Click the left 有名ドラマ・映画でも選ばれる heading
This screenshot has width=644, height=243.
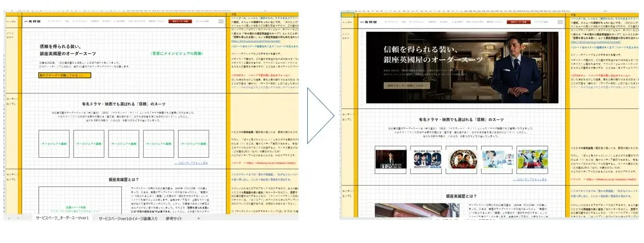pos(123,104)
